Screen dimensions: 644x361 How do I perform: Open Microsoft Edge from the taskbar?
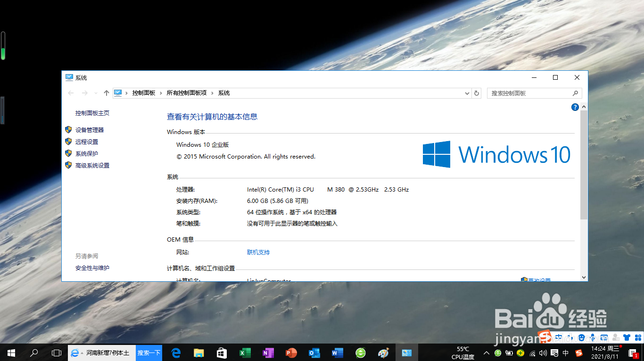[176, 353]
